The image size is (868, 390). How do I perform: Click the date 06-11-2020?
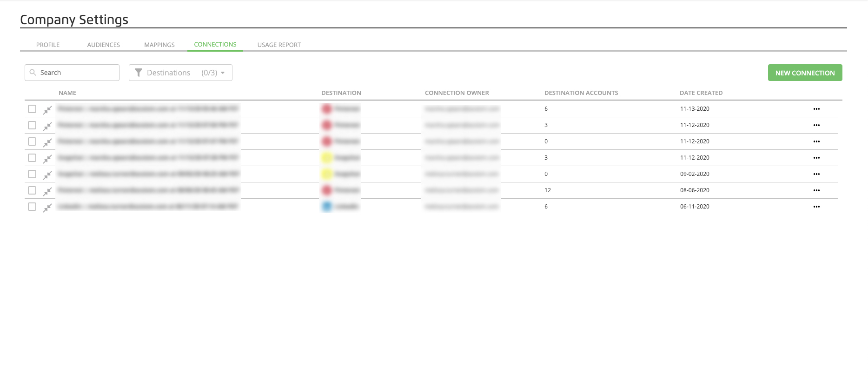(695, 207)
